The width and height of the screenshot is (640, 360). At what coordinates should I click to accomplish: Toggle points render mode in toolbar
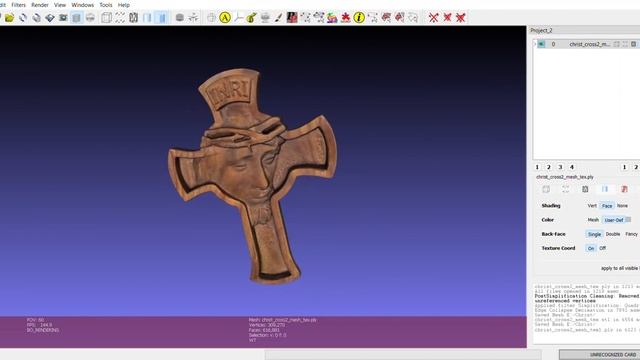tap(120, 18)
